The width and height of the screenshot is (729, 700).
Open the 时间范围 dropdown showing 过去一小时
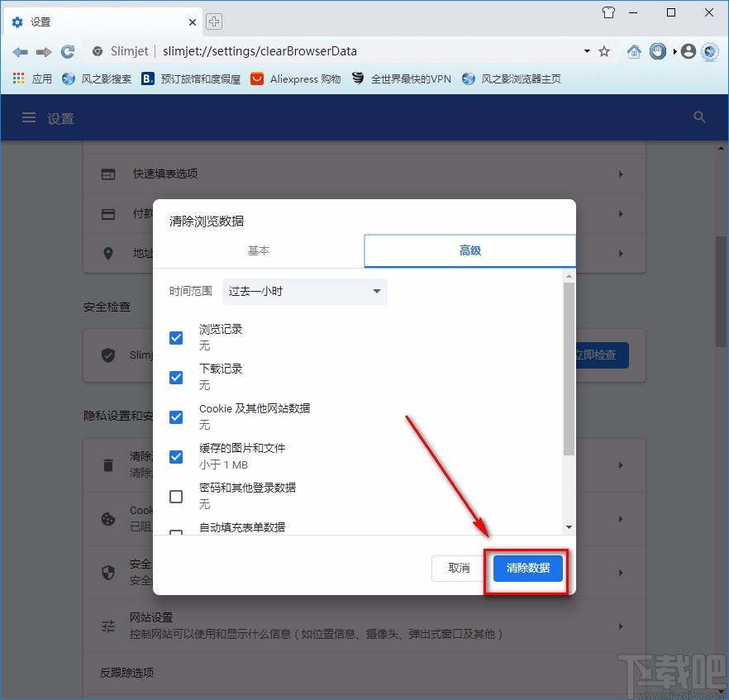[304, 291]
